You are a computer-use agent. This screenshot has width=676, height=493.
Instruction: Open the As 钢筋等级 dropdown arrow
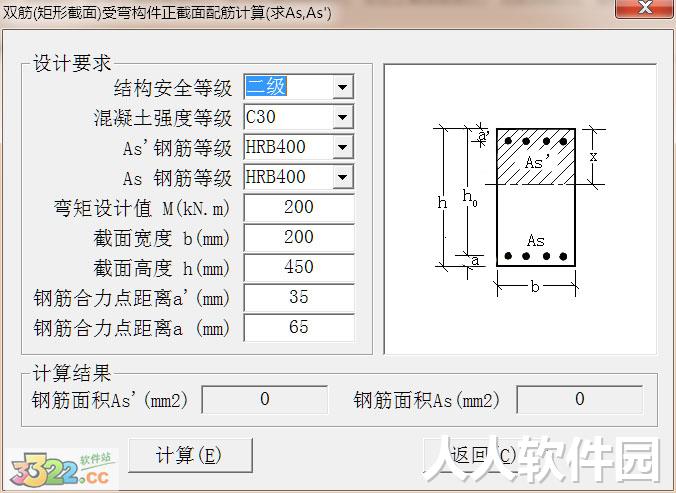tap(343, 177)
